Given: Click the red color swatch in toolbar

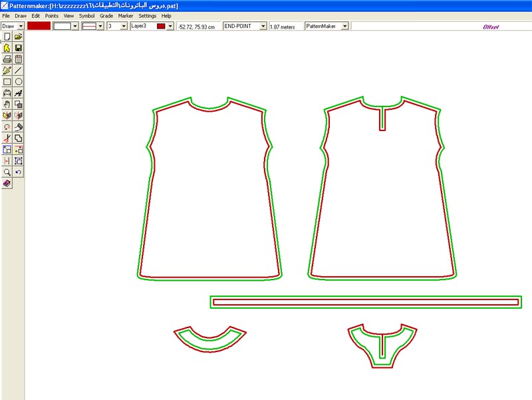Looking at the screenshot, I should click(39, 26).
